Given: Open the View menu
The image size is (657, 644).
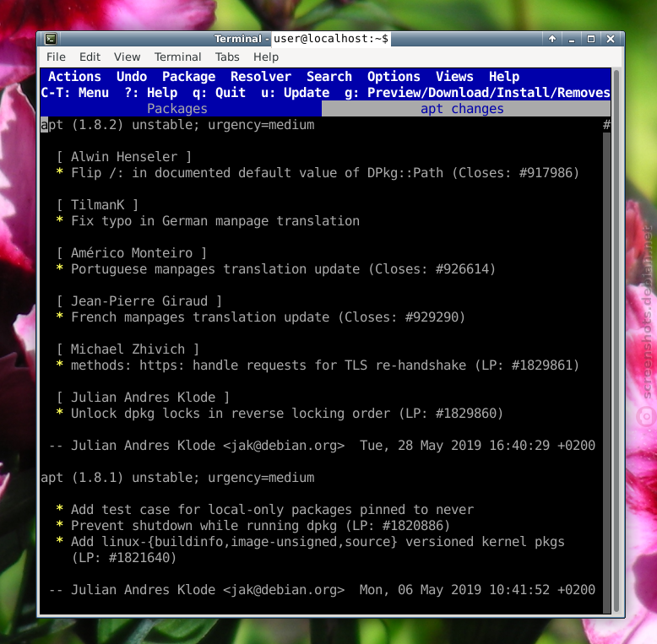Looking at the screenshot, I should 127,57.
